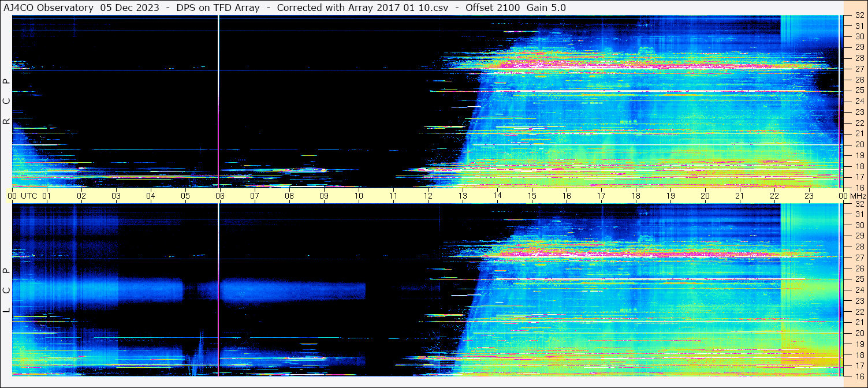Click the 20 hour mark on time axis
The height and width of the screenshot is (388, 868).
click(705, 196)
